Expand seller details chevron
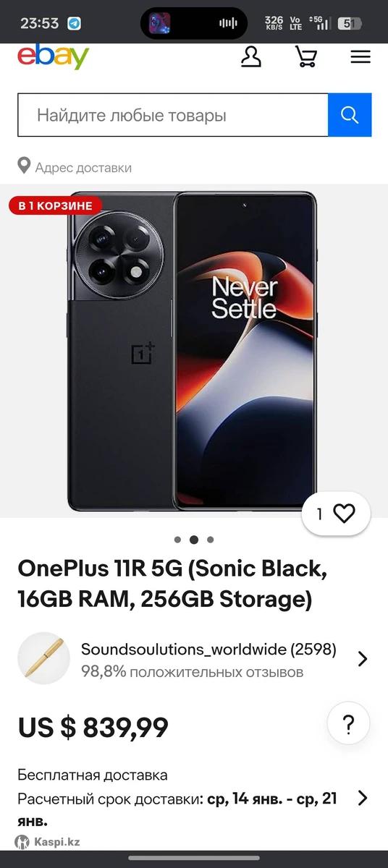The width and height of the screenshot is (388, 868). [x=363, y=659]
